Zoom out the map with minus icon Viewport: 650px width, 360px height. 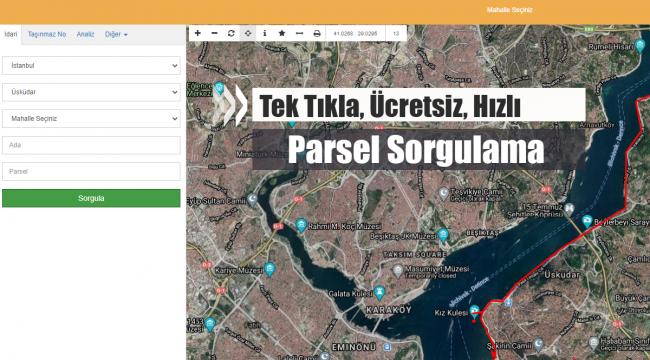coord(214,33)
